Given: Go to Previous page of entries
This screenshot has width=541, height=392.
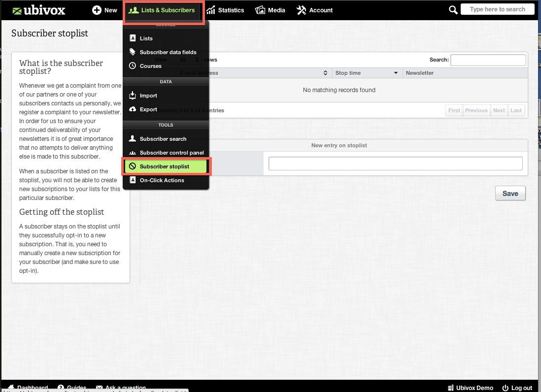Looking at the screenshot, I should [476, 110].
